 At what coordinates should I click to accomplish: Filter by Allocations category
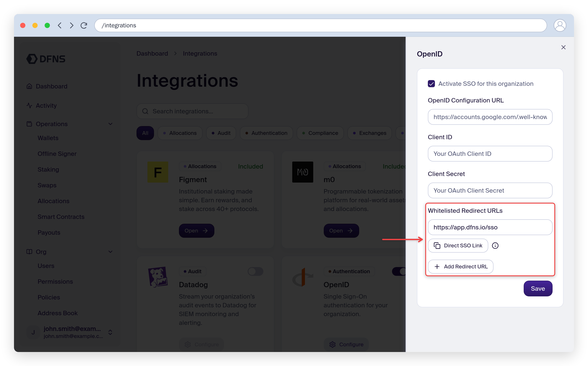pos(180,133)
